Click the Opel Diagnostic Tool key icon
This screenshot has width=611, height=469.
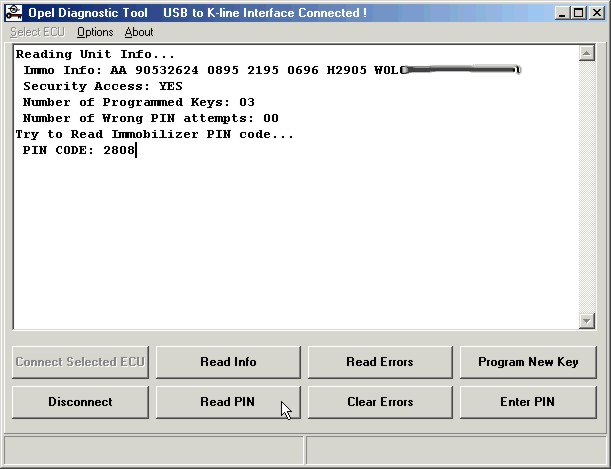[x=14, y=12]
